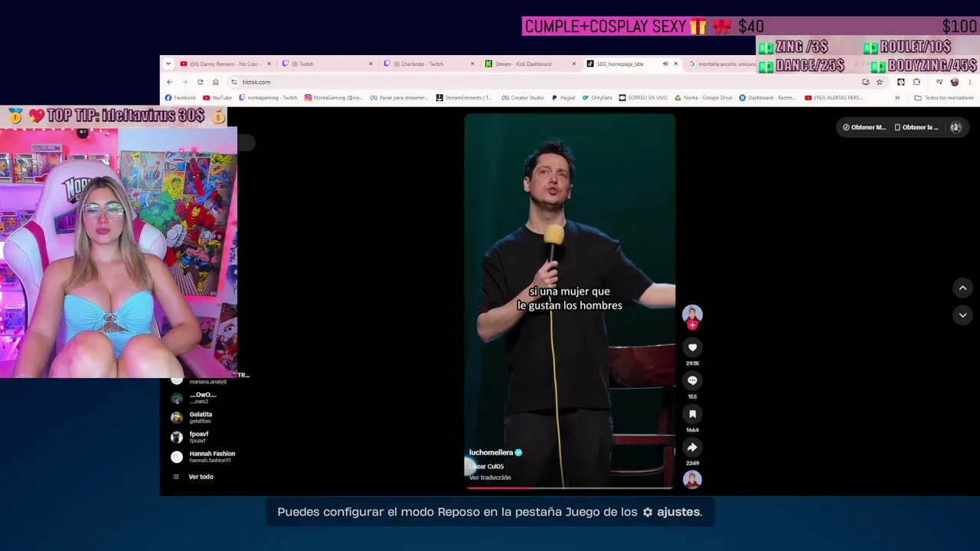The image size is (980, 551).
Task: Share the video using arrow icon
Action: pyautogui.click(x=692, y=447)
